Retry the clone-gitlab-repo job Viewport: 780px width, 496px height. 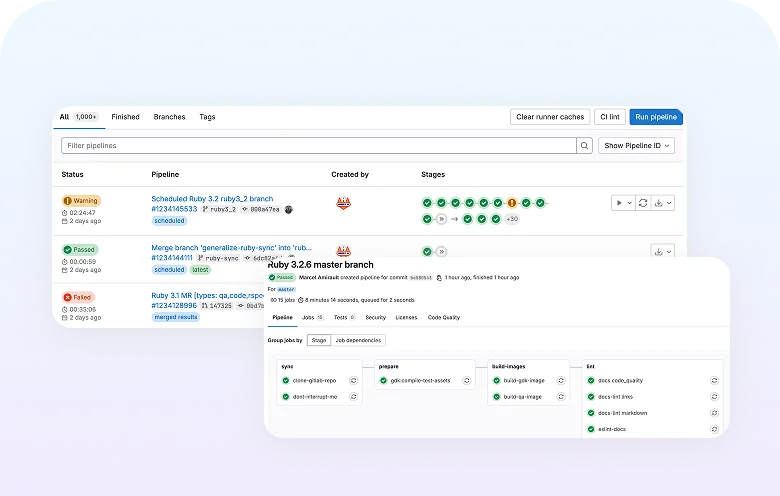click(x=354, y=381)
